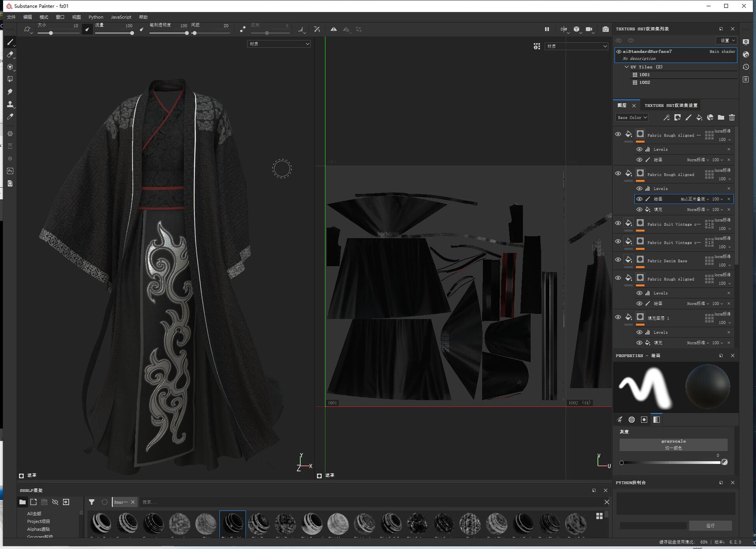
Task: Open the 材质 dropdown in 3D viewport
Action: [x=279, y=44]
